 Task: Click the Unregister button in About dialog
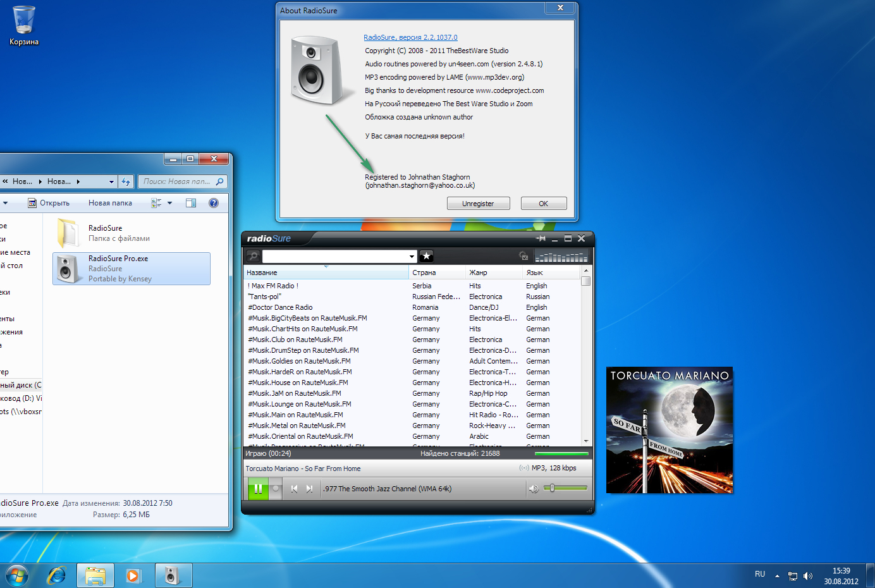pos(478,204)
